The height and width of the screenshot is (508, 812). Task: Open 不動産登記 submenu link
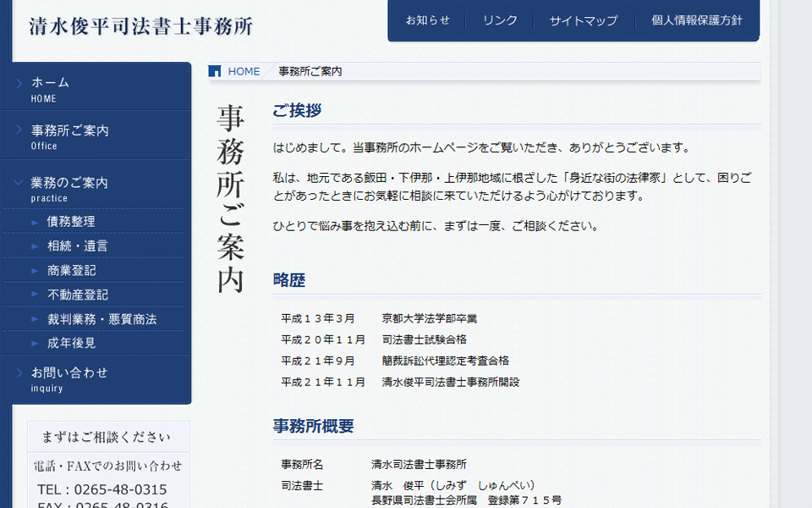tap(78, 295)
